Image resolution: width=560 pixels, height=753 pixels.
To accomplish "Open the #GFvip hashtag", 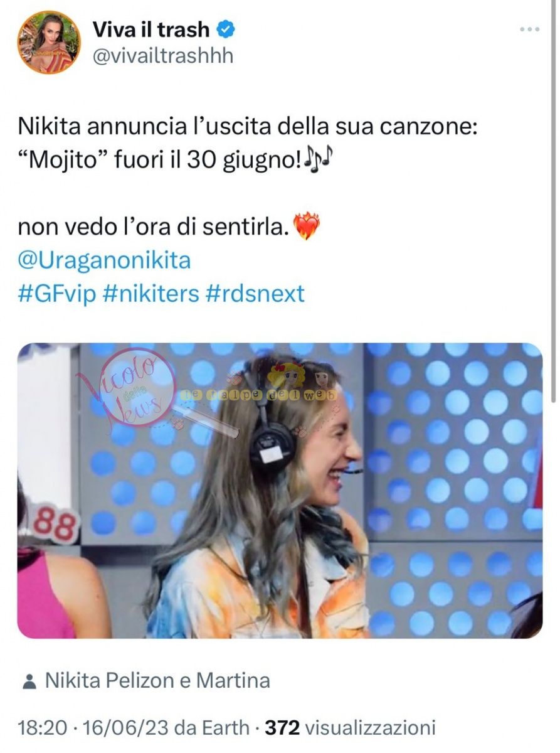I will pos(57,293).
